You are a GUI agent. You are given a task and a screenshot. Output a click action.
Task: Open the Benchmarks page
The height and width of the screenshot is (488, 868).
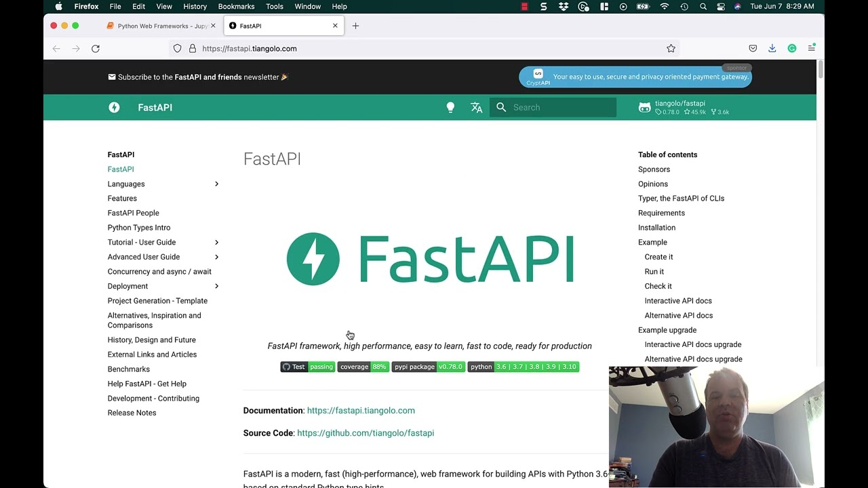(x=129, y=369)
